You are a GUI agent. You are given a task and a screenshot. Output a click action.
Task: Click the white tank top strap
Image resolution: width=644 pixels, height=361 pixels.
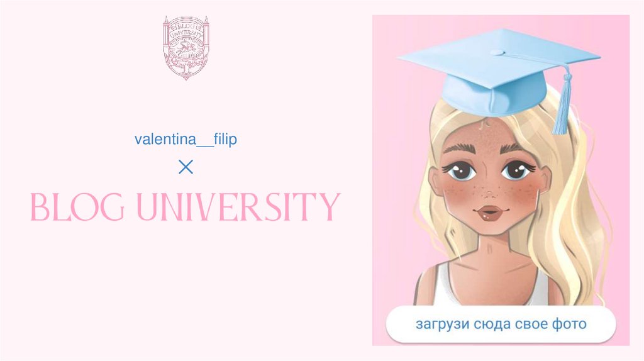441,284
